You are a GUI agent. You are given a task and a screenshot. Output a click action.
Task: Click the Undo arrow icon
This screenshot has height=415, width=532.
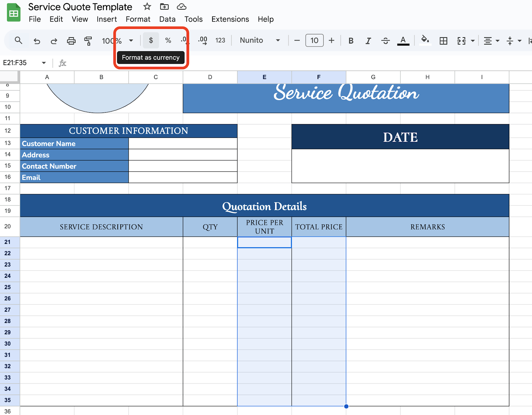(37, 41)
